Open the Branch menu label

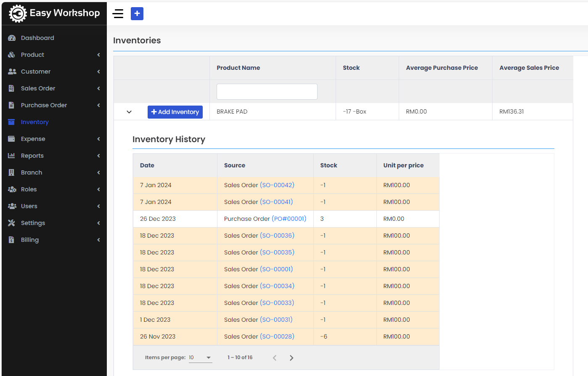tap(32, 172)
